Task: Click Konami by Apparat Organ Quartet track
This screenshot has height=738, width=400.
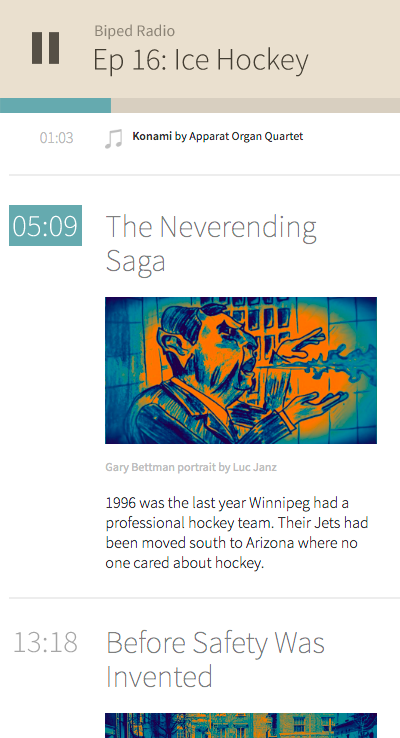Action: 218,136
